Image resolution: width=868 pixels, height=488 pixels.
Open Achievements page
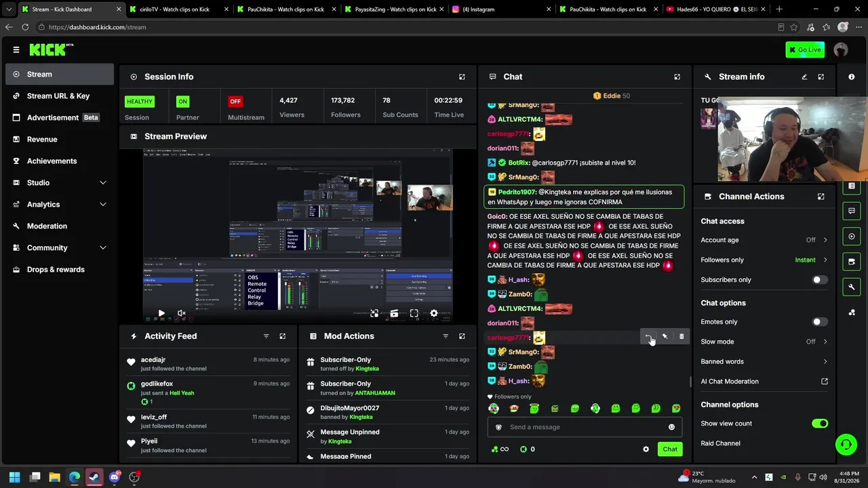[x=60, y=161]
